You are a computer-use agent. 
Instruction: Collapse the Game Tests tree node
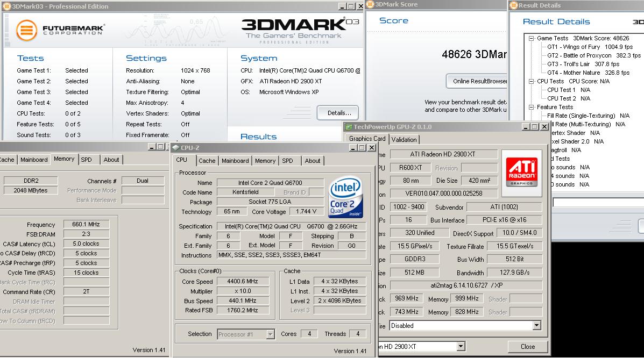coord(531,38)
